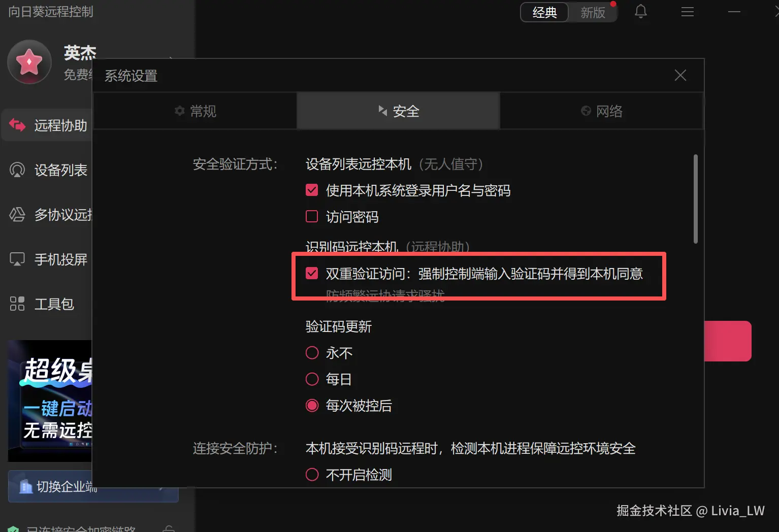Toggle 双重验证访问 checkbox
Image resolution: width=779 pixels, height=532 pixels.
click(x=312, y=274)
